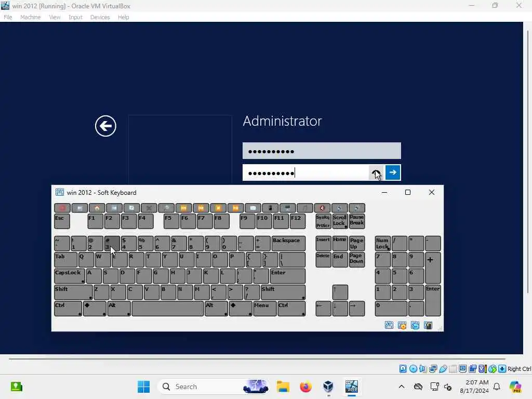This screenshot has width=532, height=399.
Task: Click the first password field
Action: [x=322, y=151]
